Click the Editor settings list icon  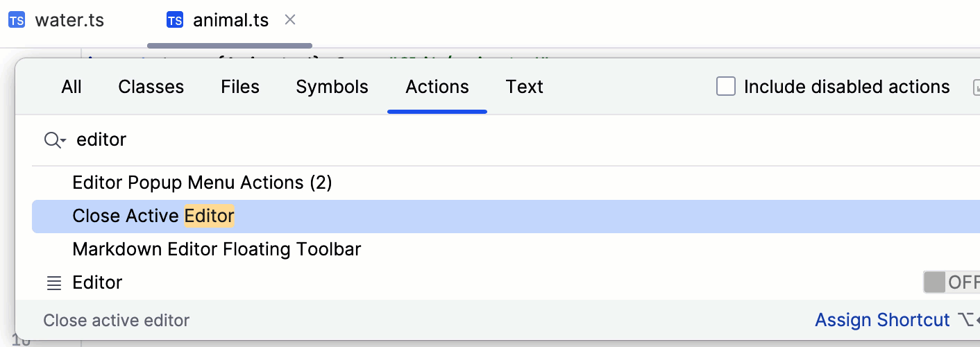(x=53, y=283)
